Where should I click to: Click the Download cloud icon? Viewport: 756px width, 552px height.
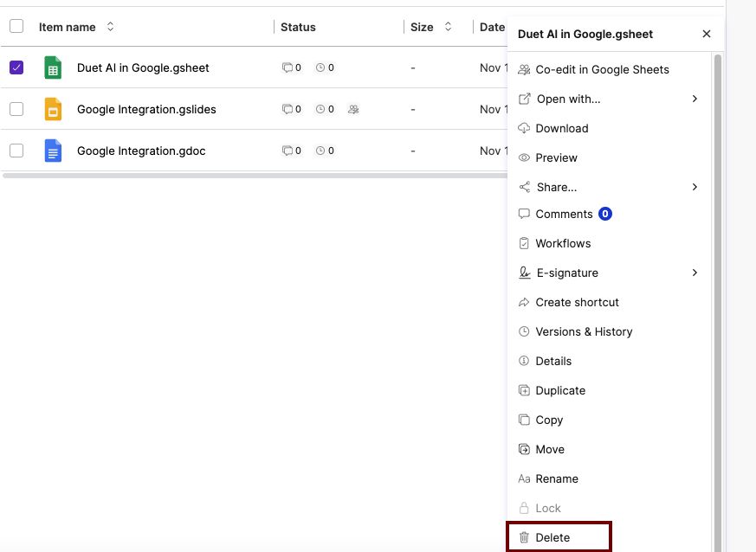(524, 128)
